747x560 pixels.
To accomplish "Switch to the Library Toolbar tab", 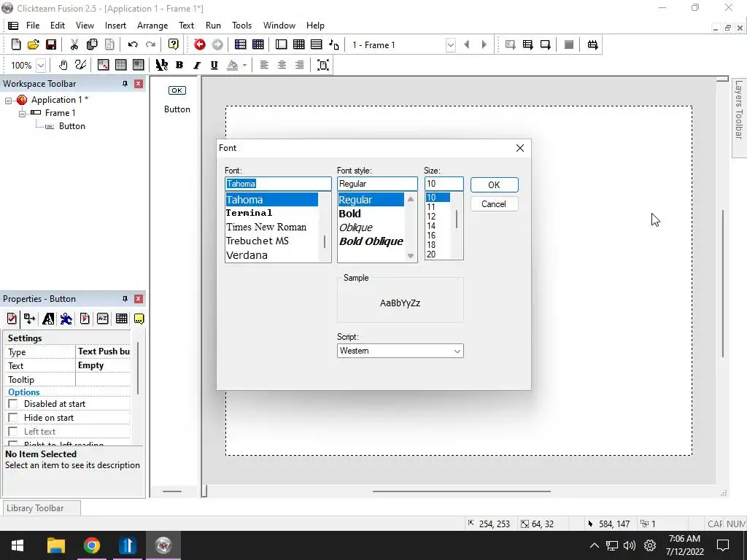I will [42, 508].
